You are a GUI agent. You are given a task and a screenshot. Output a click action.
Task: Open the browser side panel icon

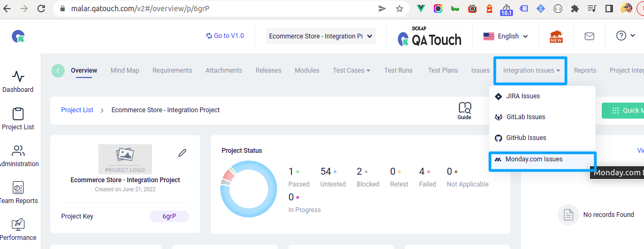pyautogui.click(x=609, y=9)
